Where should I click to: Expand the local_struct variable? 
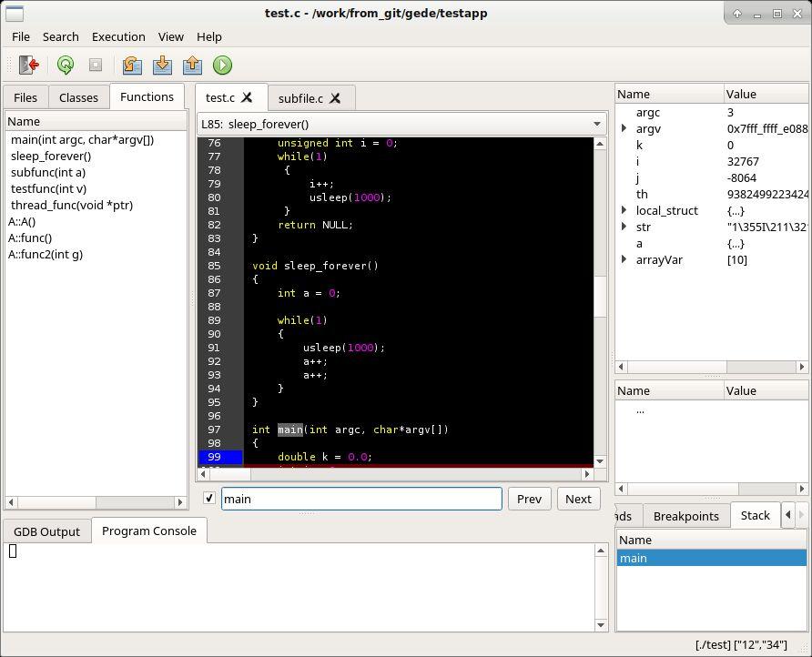[624, 210]
